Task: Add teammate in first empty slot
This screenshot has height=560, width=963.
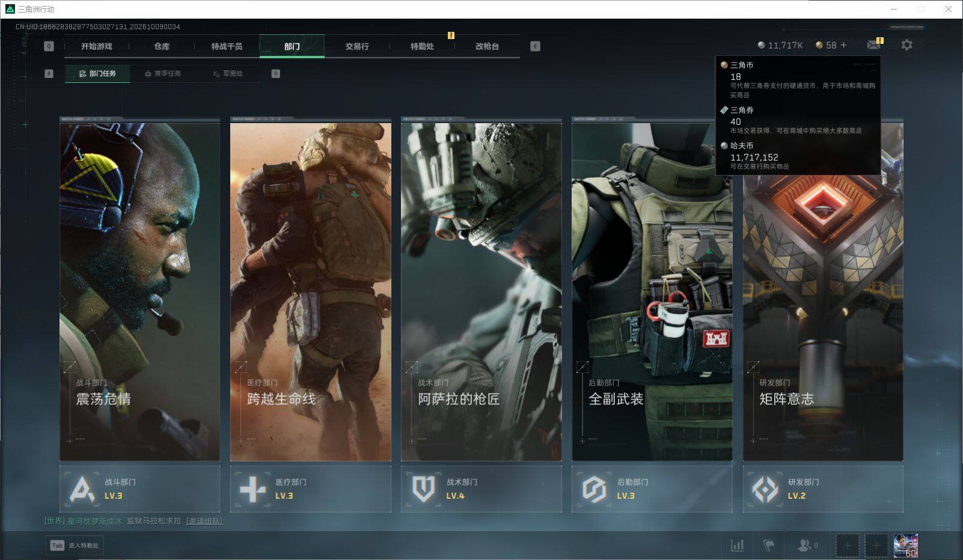Action: coord(847,546)
